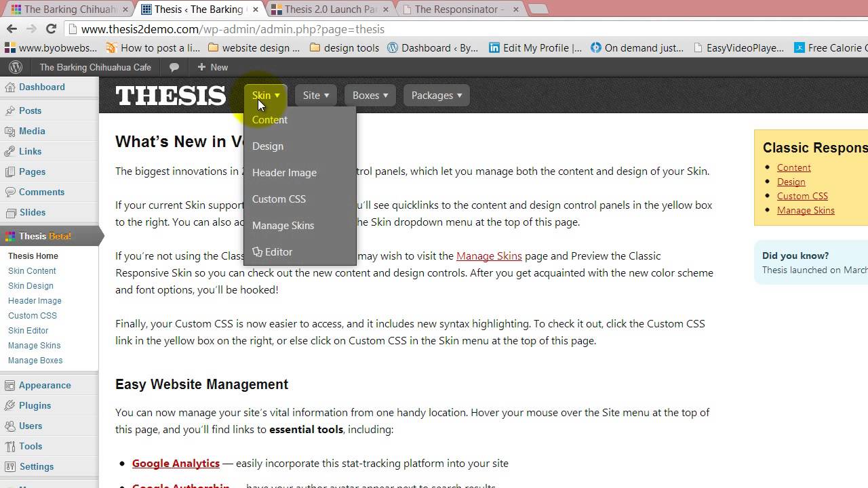Collapse the Skin dropdown menu

pos(266,95)
